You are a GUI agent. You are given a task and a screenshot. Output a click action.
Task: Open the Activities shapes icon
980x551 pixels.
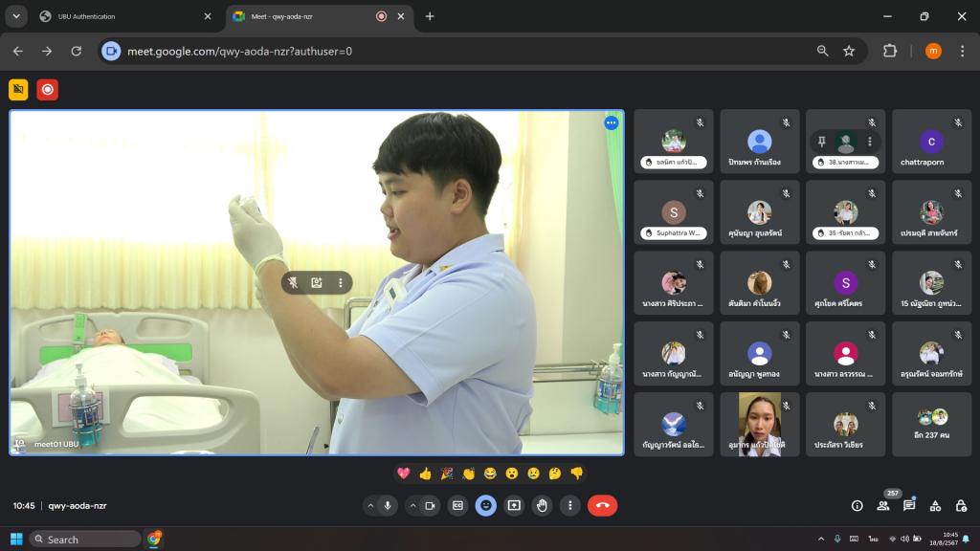click(x=935, y=506)
